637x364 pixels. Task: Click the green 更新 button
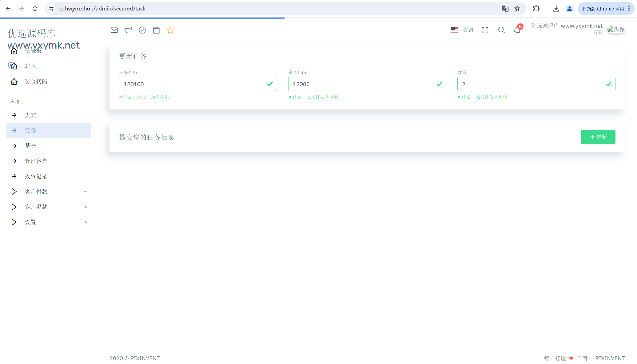point(598,137)
